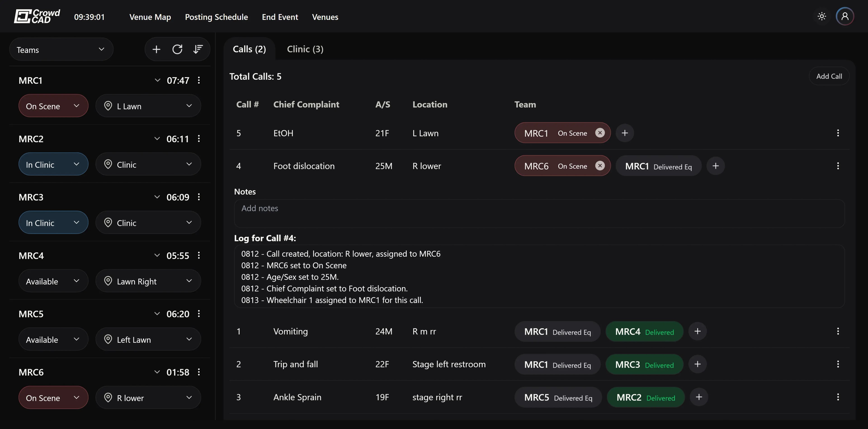Open MRC3 team options kebab menu
Image resolution: width=868 pixels, height=429 pixels.
click(x=199, y=197)
